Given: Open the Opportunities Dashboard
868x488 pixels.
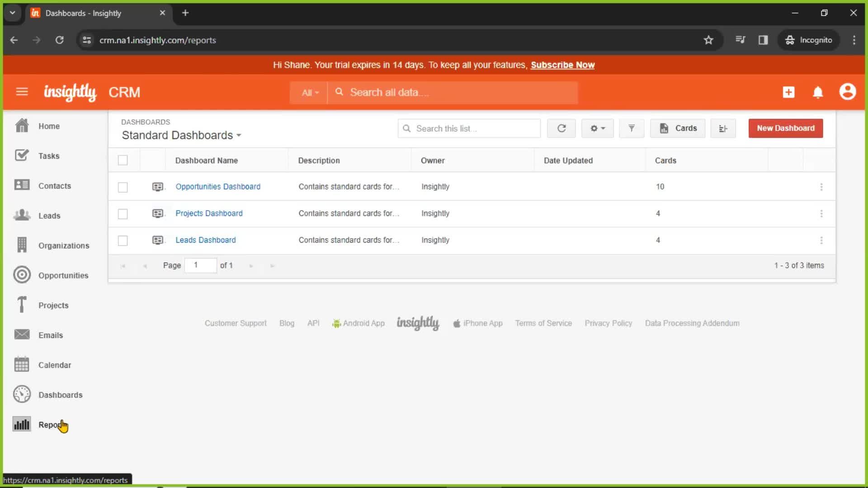Looking at the screenshot, I should (217, 187).
